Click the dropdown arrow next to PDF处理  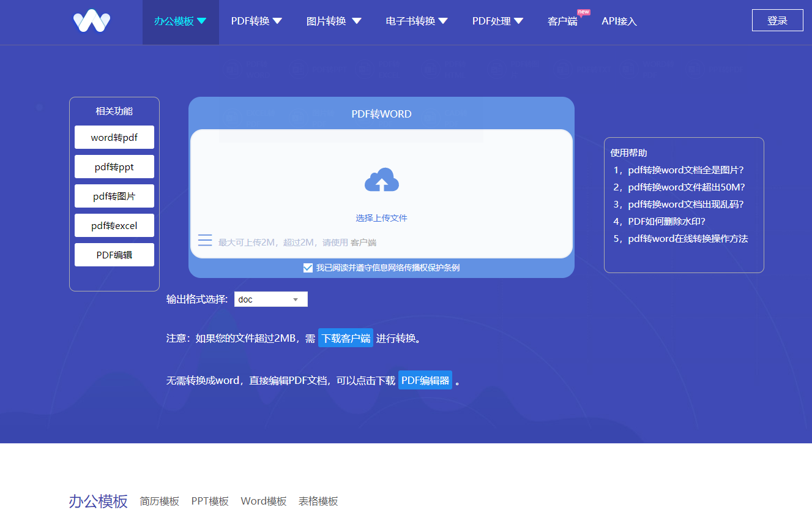[519, 21]
